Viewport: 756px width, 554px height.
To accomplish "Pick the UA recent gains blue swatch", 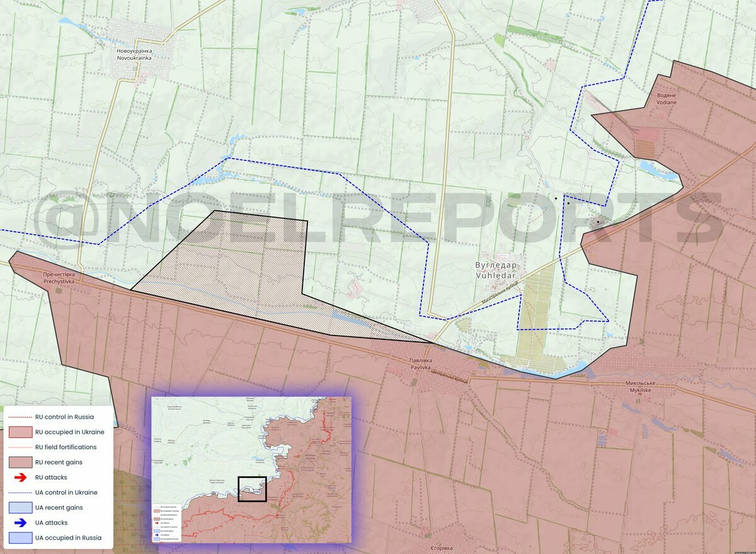I will tap(20, 507).
